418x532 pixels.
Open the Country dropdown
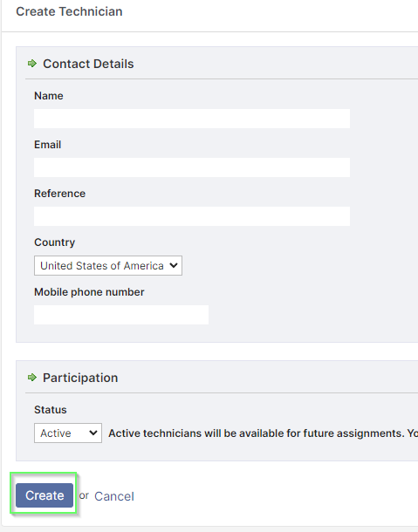108,266
